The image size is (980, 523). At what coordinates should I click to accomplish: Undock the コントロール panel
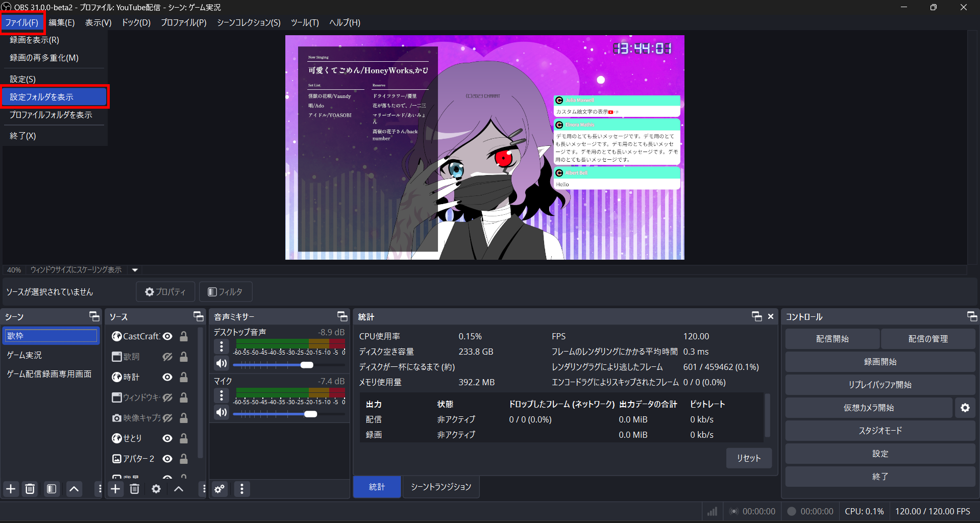(972, 316)
